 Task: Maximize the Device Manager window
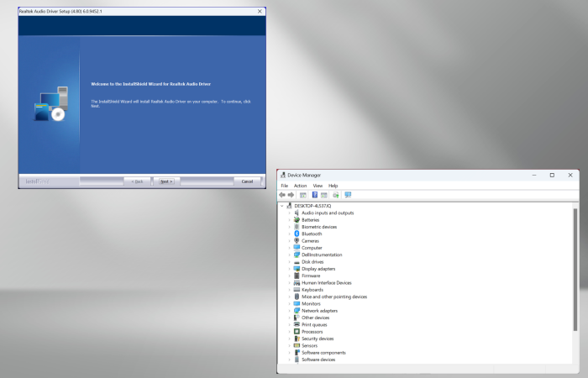coord(552,175)
